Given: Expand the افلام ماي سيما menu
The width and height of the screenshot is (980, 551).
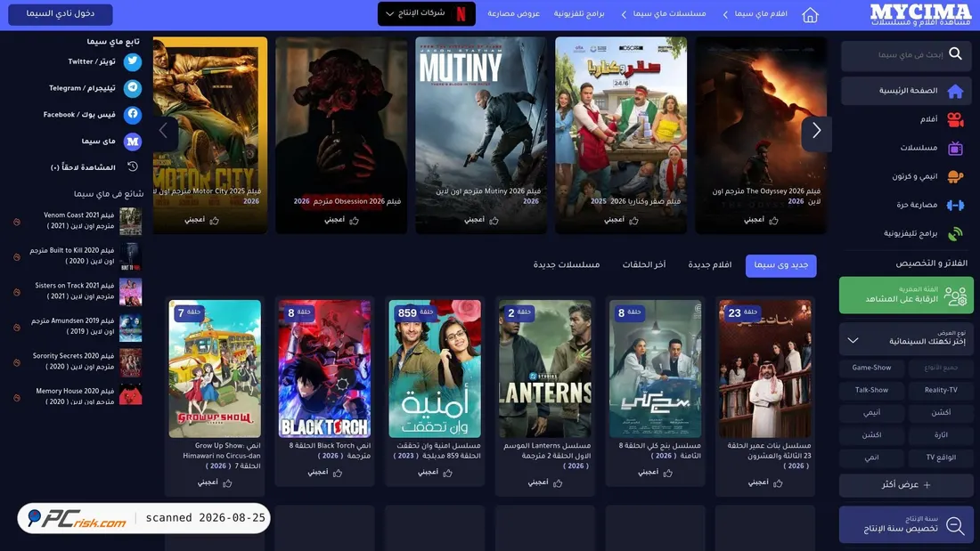Looking at the screenshot, I should tap(755, 13).
